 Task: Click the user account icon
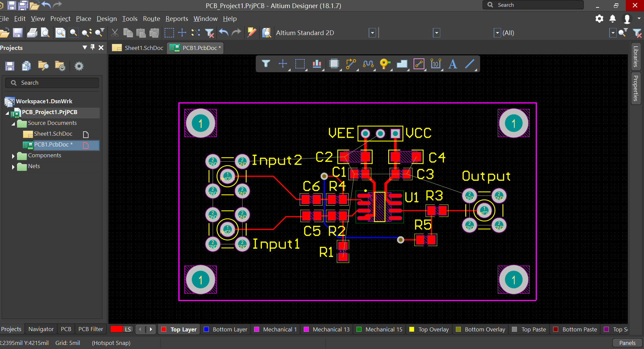coord(627,19)
